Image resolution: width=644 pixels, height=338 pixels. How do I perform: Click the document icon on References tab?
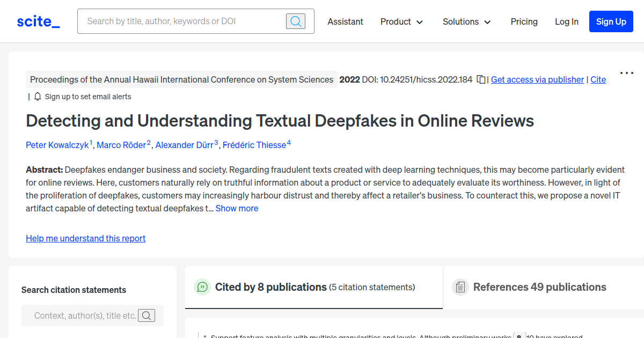click(x=460, y=287)
